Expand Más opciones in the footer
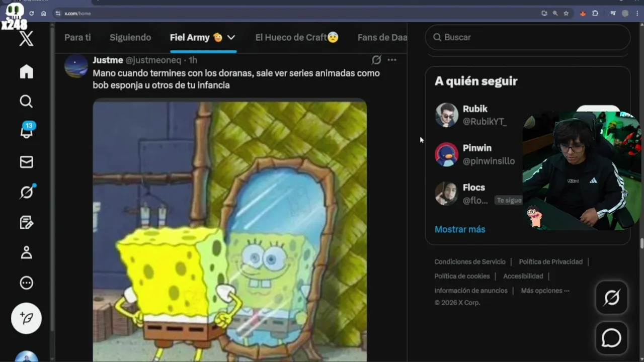Viewport: 644px width, 362px height. click(545, 291)
